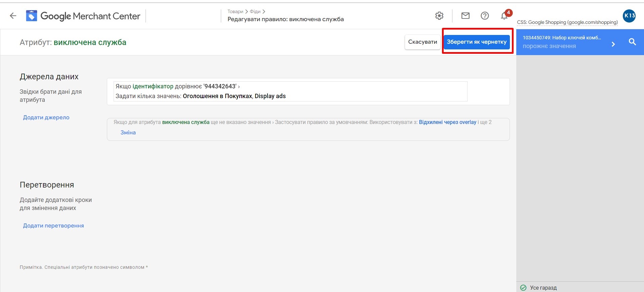Click the Скасувати button
644x292 pixels.
click(x=422, y=42)
